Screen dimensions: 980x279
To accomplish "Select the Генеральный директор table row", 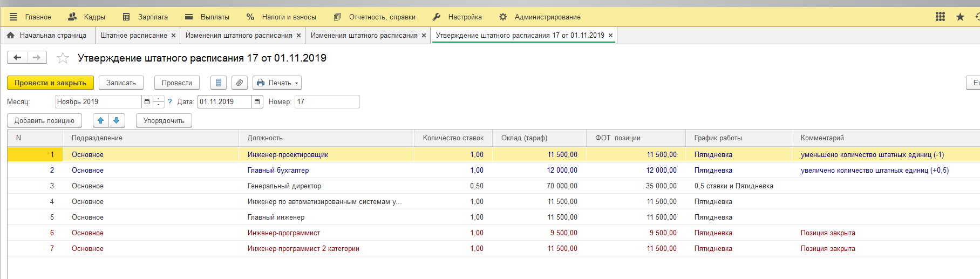I will (x=284, y=186).
